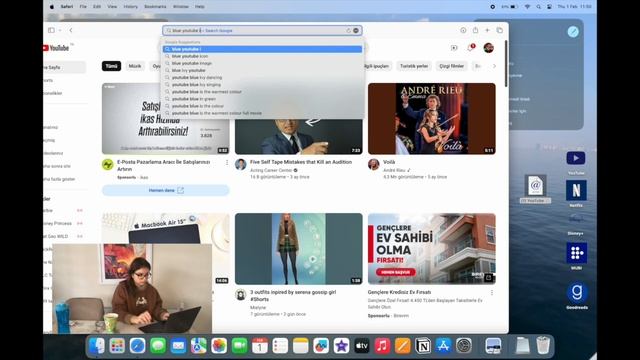Open Messages in the Dock

tap(158, 346)
